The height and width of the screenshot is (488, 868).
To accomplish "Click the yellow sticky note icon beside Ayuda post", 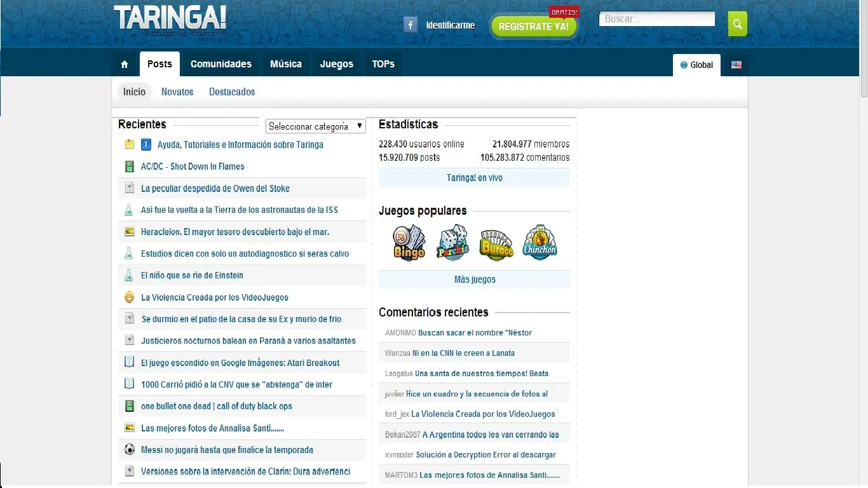I will point(130,144).
